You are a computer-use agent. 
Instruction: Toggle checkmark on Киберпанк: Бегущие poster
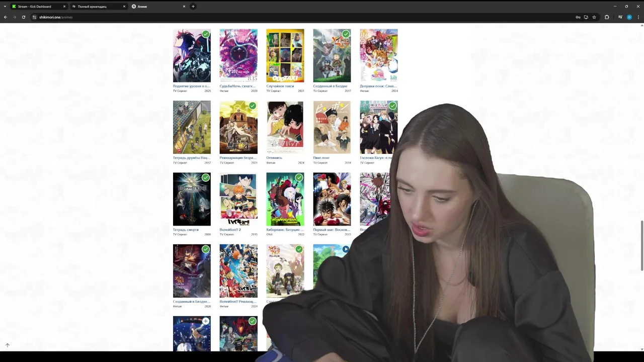click(x=299, y=177)
